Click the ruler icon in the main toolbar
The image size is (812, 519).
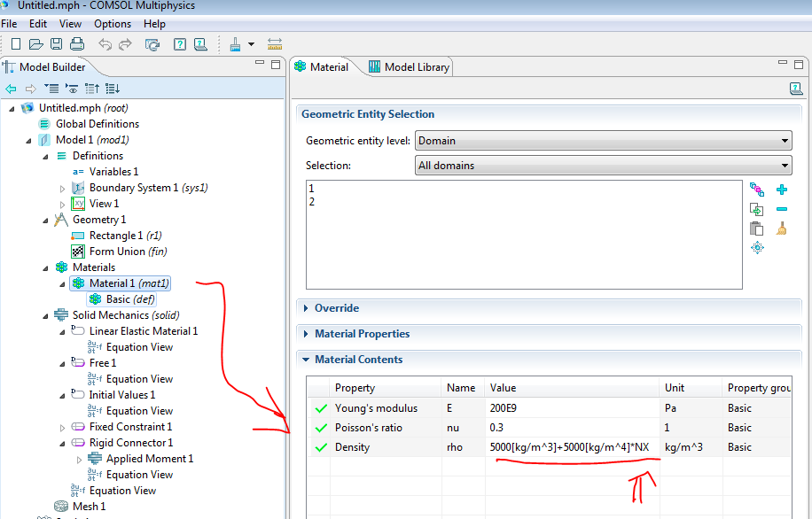pyautogui.click(x=275, y=44)
